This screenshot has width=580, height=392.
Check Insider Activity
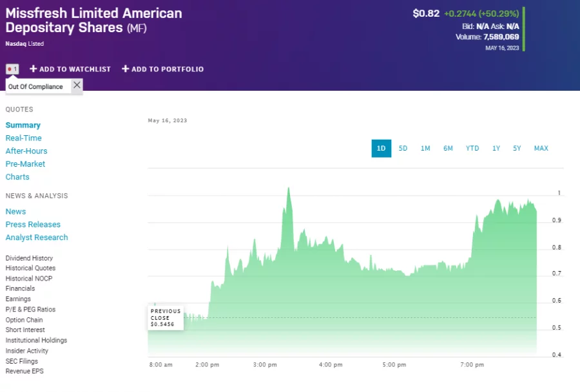click(26, 350)
